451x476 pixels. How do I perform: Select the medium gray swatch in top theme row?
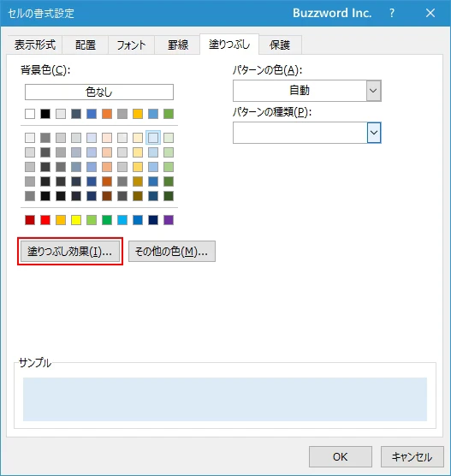point(122,114)
